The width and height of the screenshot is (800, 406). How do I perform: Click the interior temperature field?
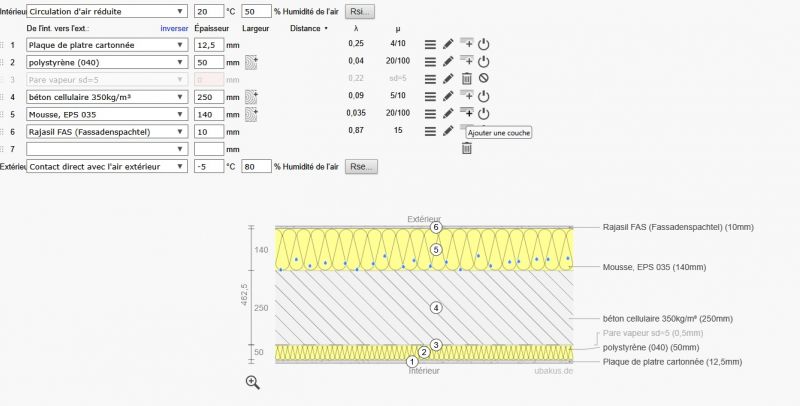click(x=208, y=12)
